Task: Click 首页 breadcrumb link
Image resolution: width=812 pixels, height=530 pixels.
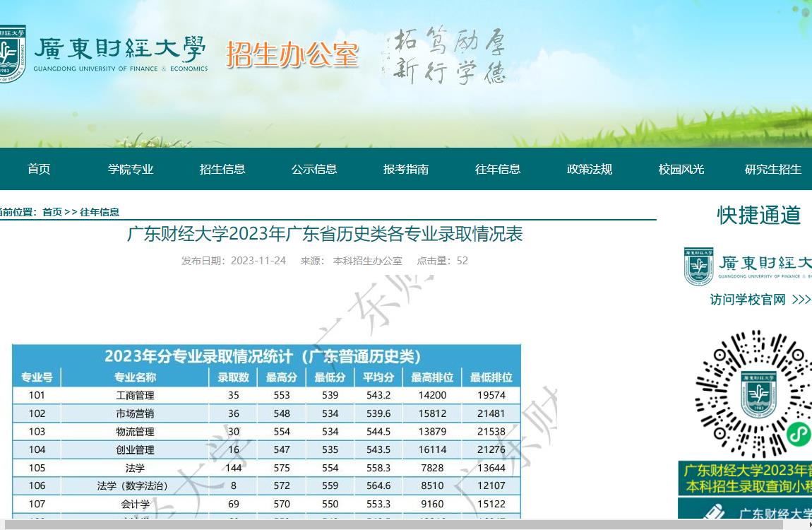Action: point(52,212)
